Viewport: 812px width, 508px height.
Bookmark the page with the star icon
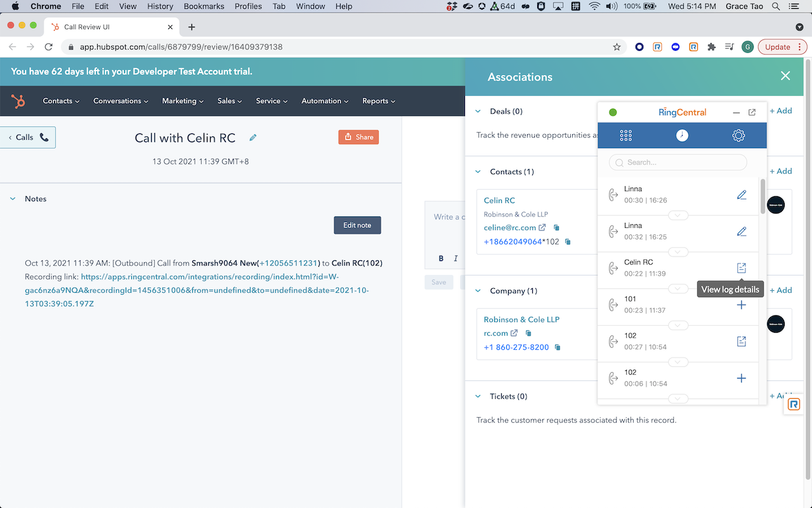[616, 46]
